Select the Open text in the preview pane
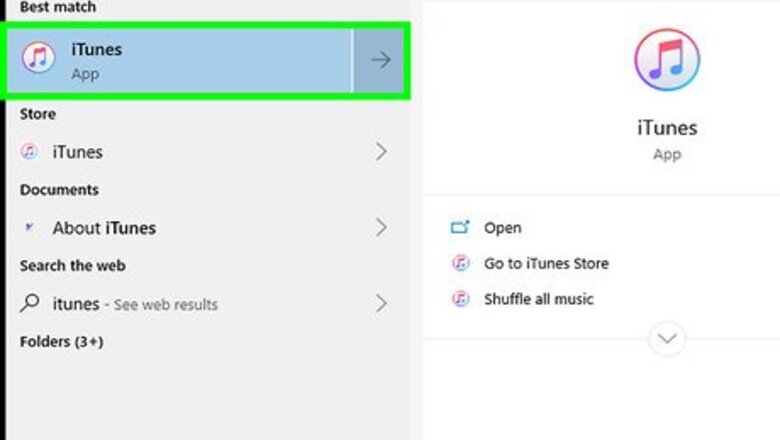Viewport: 780px width, 440px height. coord(502,228)
